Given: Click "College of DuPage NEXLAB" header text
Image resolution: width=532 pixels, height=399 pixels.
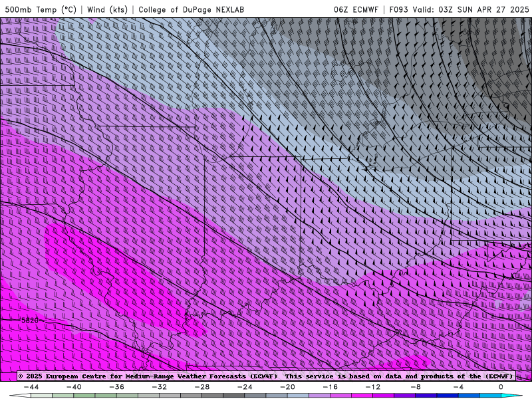Looking at the screenshot, I should click(191, 9).
